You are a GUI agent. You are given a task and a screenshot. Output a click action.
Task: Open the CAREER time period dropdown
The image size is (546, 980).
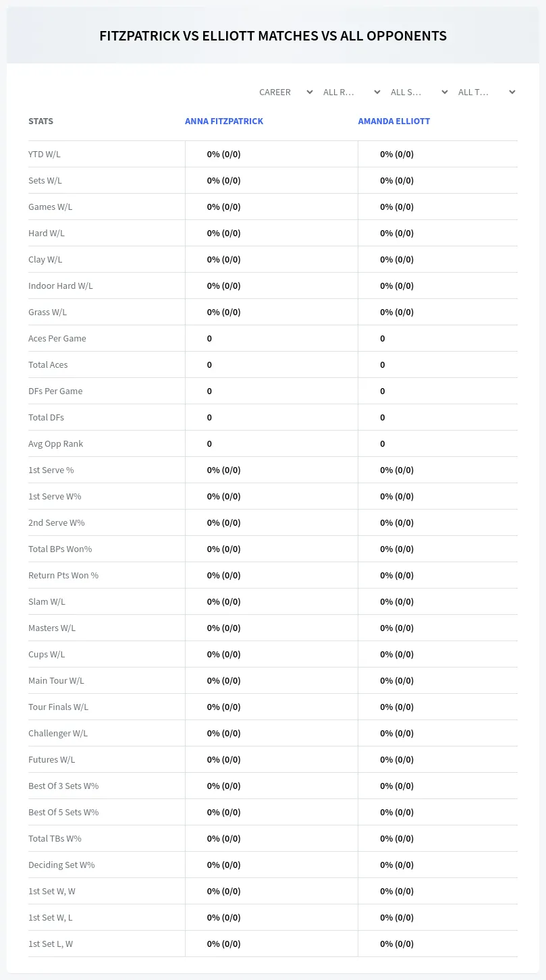tap(285, 92)
